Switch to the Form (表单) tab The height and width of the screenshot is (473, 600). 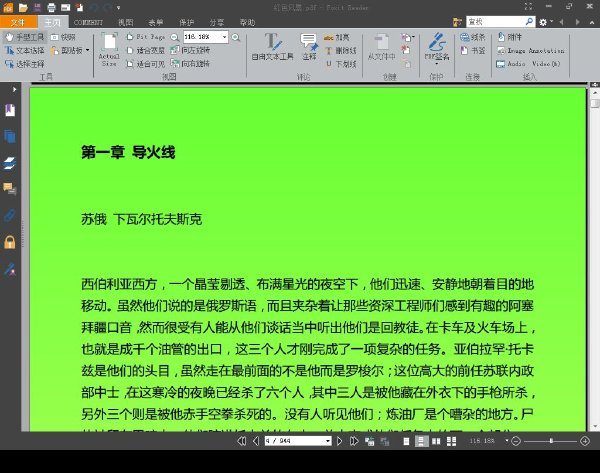pyautogui.click(x=156, y=23)
